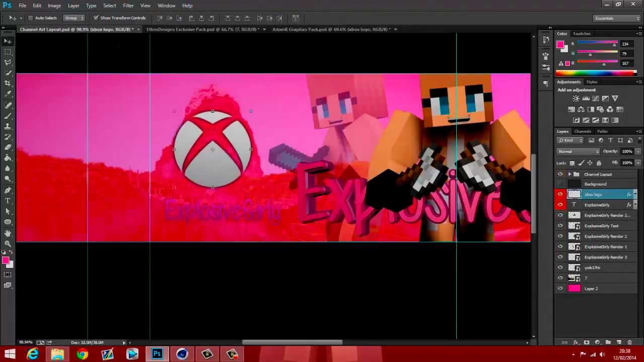The image size is (644, 362).
Task: Add a Color Balance adjustment
Action: [x=581, y=109]
